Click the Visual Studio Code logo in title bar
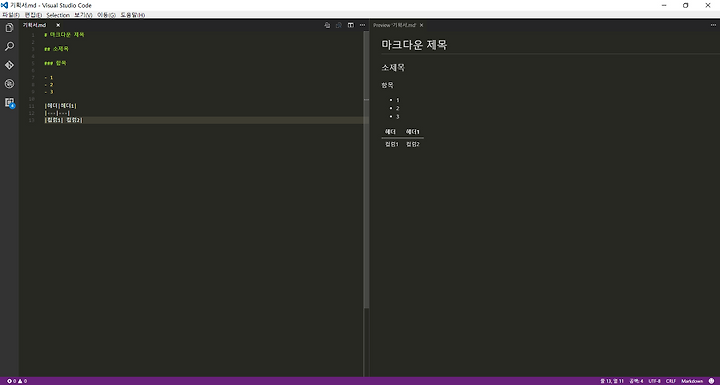 tap(4, 5)
